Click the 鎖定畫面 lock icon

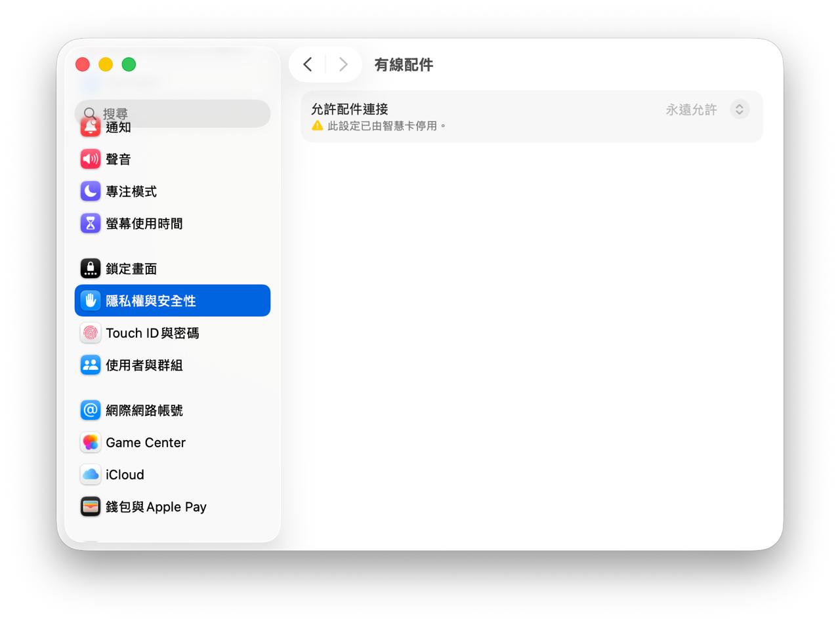click(91, 268)
